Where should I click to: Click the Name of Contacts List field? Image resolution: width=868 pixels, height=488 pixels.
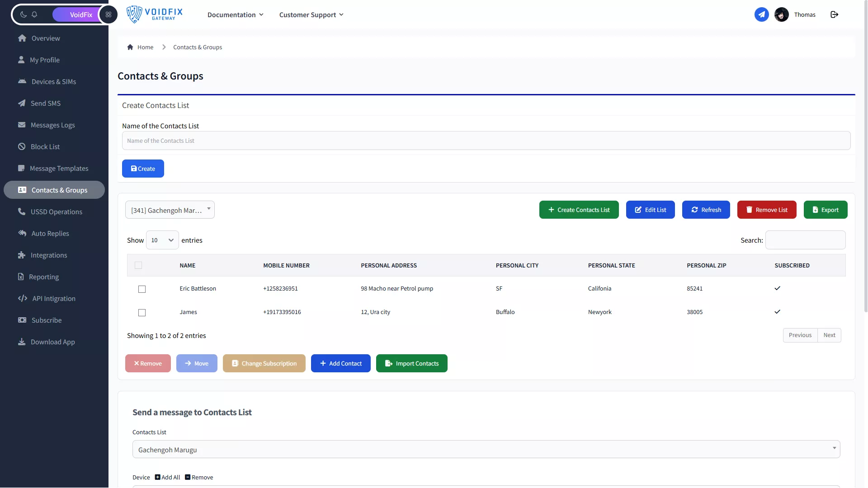[486, 141]
